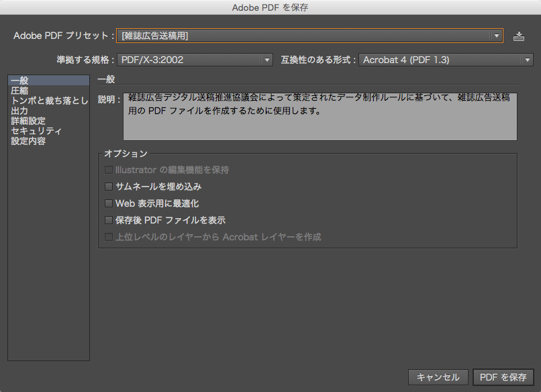Enable サムネールを埋め込み checkbox
541x392 pixels.
[x=109, y=187]
